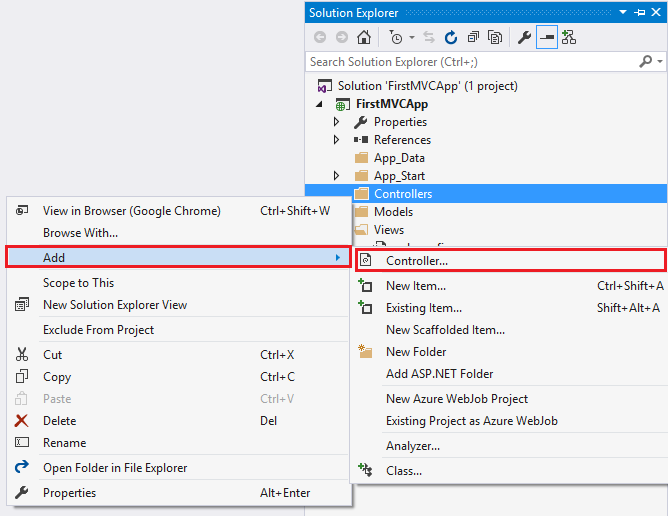Click the red X Delete icon
The width and height of the screenshot is (668, 516).
click(21, 421)
